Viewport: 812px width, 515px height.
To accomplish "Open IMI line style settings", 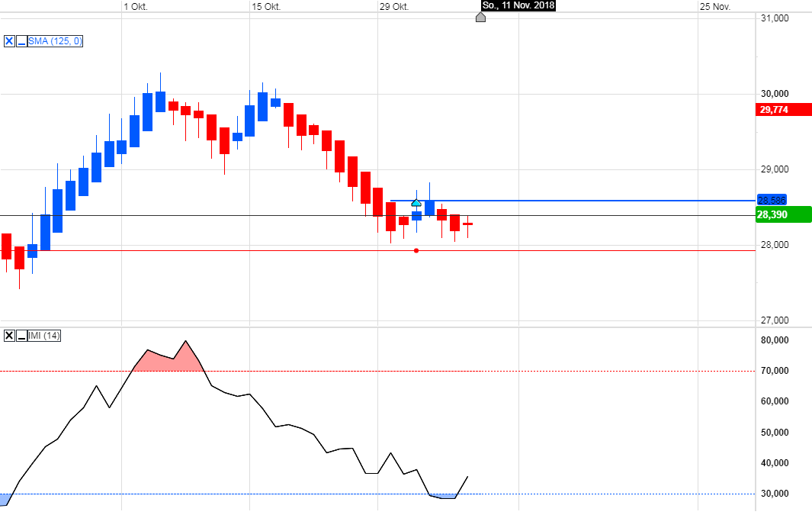I will tap(21, 336).
